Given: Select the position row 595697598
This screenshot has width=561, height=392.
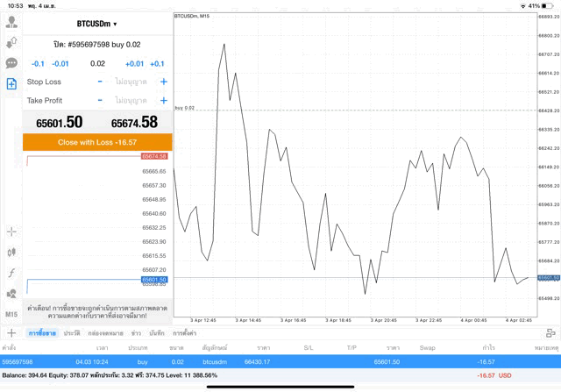Looking at the screenshot, I should [280, 361].
